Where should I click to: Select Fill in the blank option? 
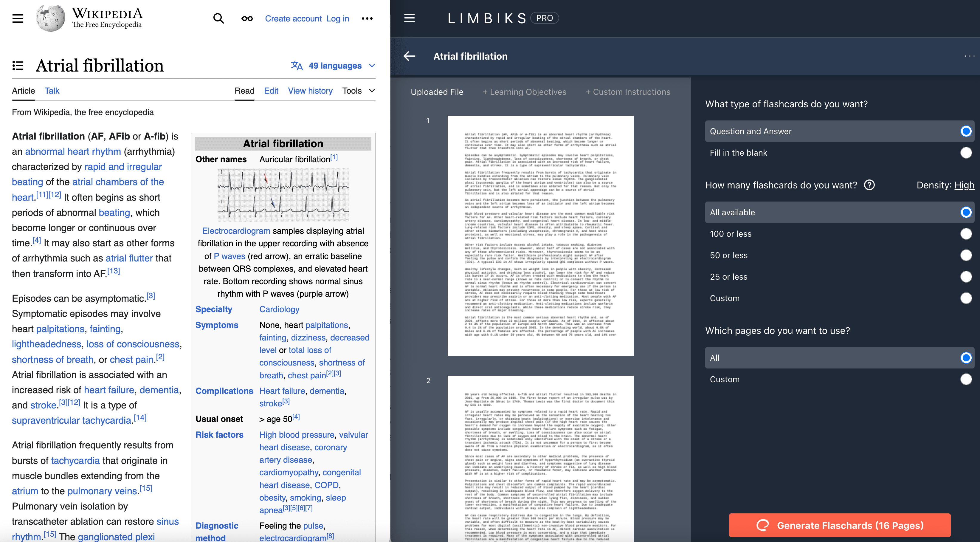click(x=965, y=153)
